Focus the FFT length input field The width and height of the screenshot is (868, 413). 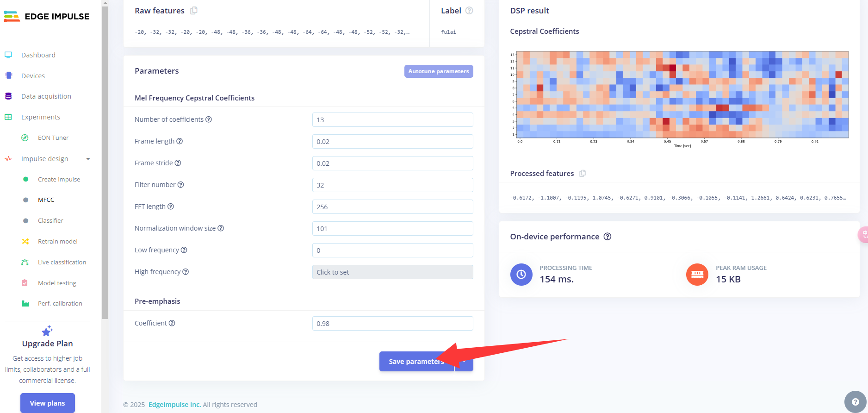pyautogui.click(x=392, y=207)
